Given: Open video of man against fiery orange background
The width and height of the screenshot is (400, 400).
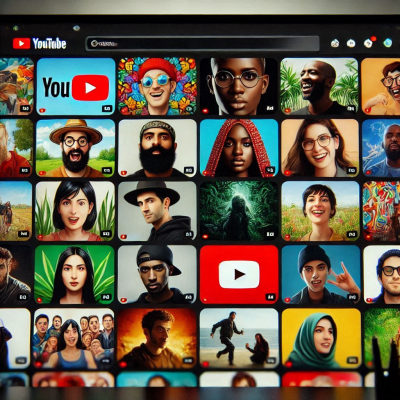Looking at the screenshot, I should pos(157,338).
